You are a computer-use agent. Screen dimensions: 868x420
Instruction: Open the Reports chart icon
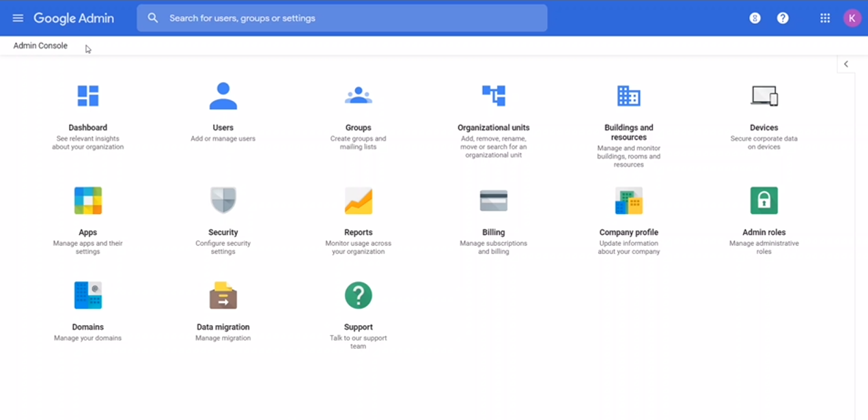pos(359,201)
